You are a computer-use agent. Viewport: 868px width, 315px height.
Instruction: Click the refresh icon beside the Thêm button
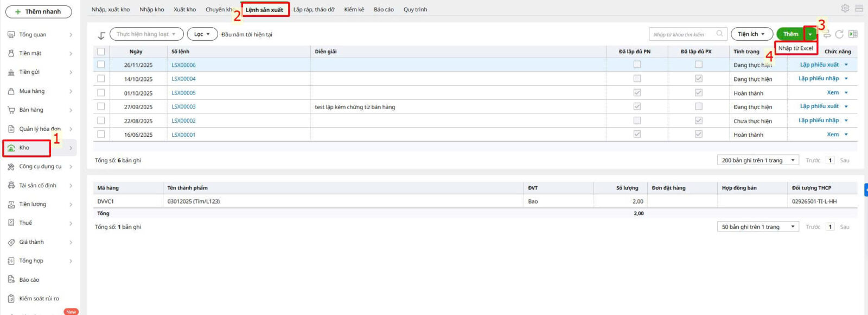[x=839, y=34]
